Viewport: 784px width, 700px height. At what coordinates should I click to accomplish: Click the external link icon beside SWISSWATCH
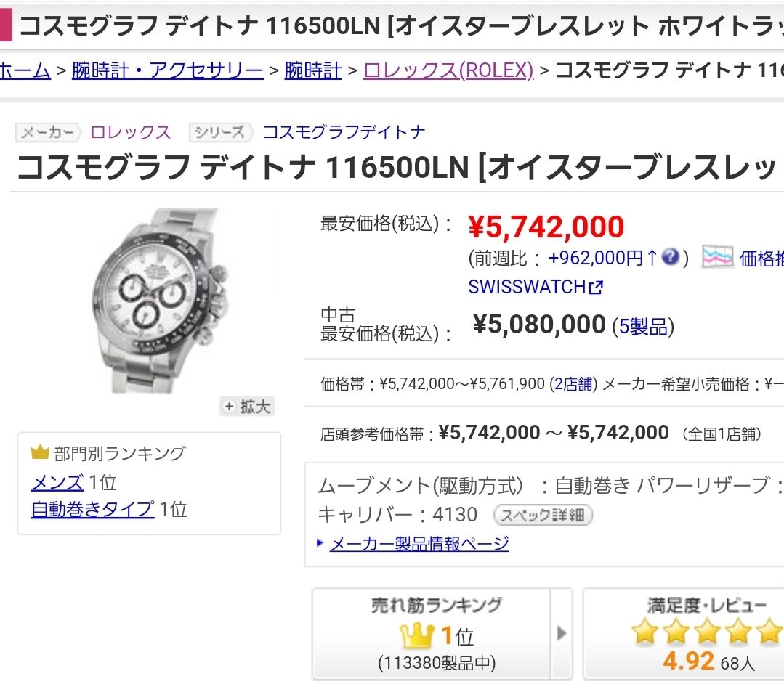597,288
